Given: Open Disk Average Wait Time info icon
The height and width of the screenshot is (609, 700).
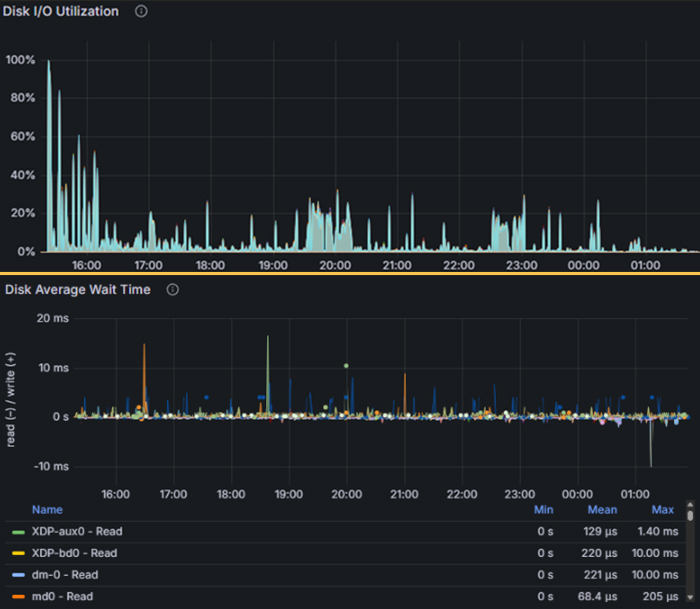Looking at the screenshot, I should [173, 290].
